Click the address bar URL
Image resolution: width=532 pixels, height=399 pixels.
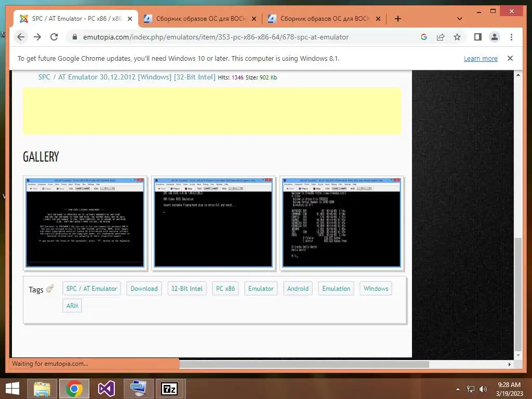216,37
